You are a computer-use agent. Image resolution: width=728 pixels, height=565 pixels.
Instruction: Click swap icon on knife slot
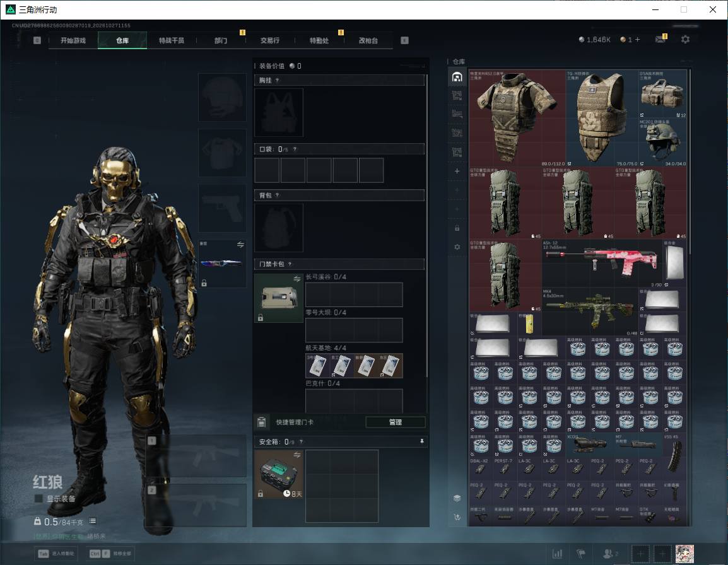click(240, 245)
